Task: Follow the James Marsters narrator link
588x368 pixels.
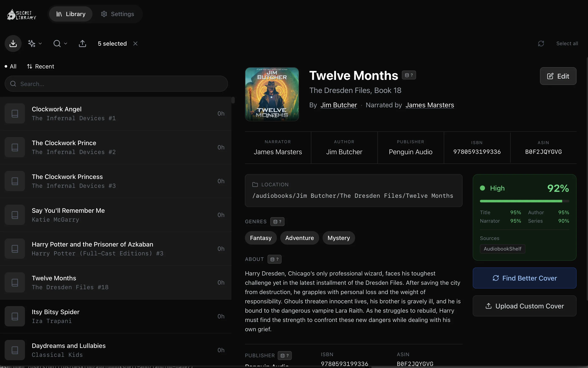Action: tap(430, 105)
